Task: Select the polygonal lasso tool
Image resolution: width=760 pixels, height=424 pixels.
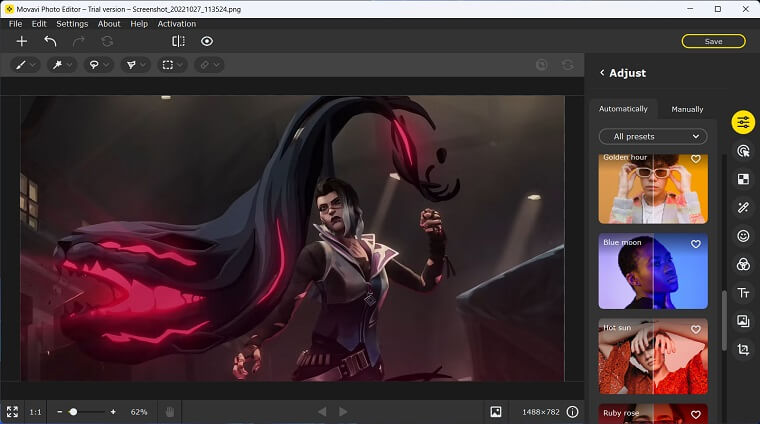Action: click(x=131, y=65)
